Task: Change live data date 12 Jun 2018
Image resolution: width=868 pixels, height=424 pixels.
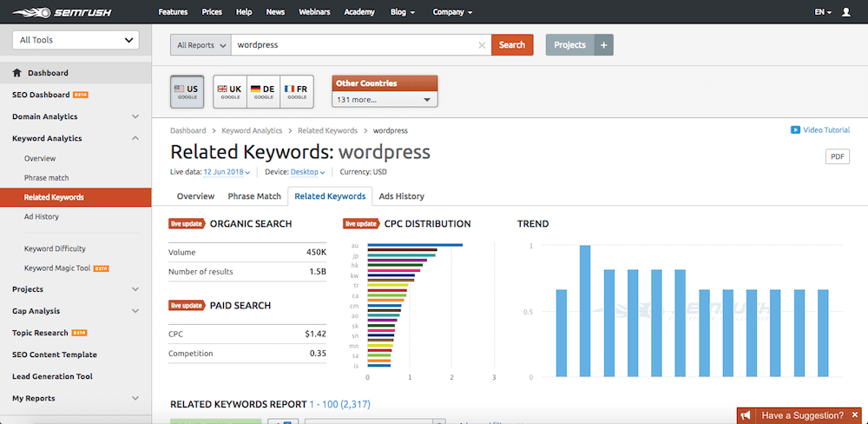Action: coord(227,172)
